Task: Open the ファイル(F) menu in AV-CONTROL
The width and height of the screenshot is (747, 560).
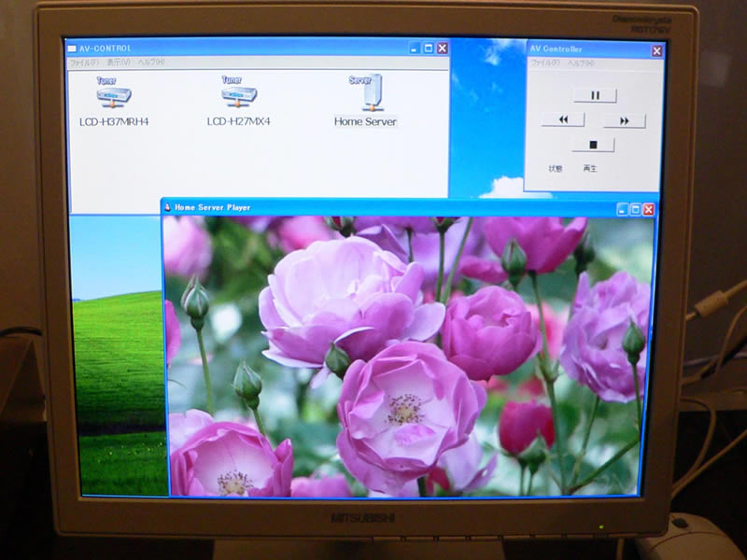Action: pos(84,63)
